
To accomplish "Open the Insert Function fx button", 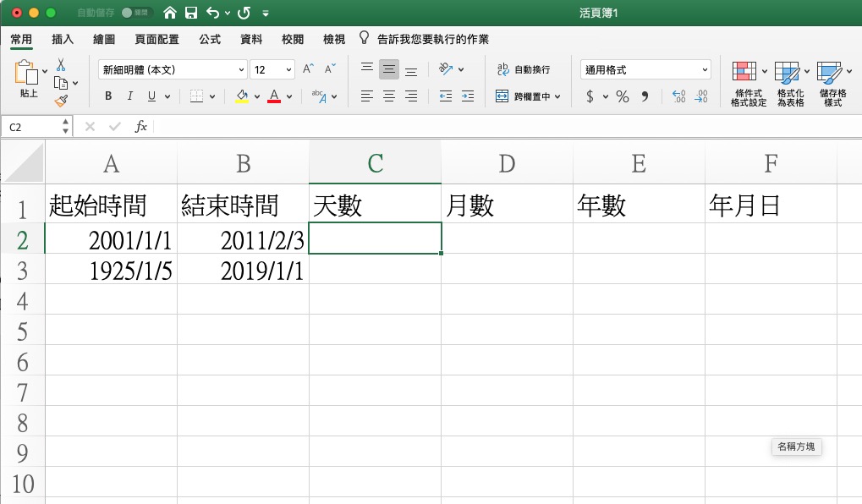I will pyautogui.click(x=140, y=127).
